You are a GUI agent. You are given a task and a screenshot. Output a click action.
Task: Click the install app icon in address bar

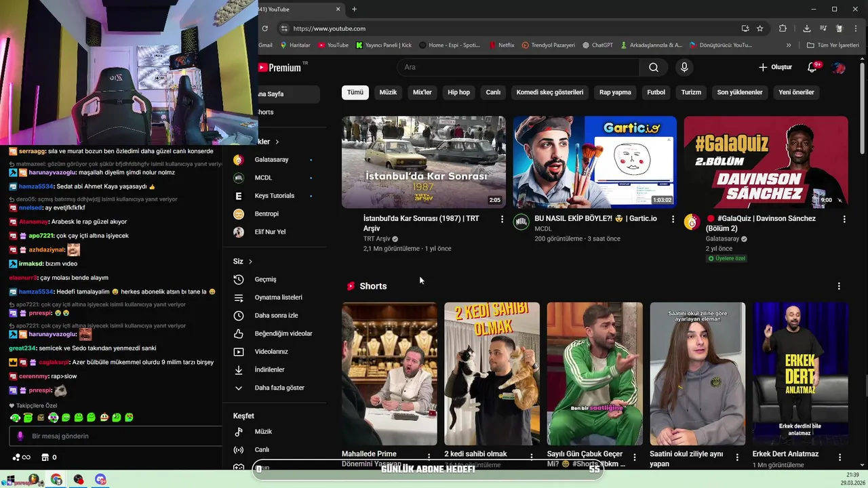745,28
